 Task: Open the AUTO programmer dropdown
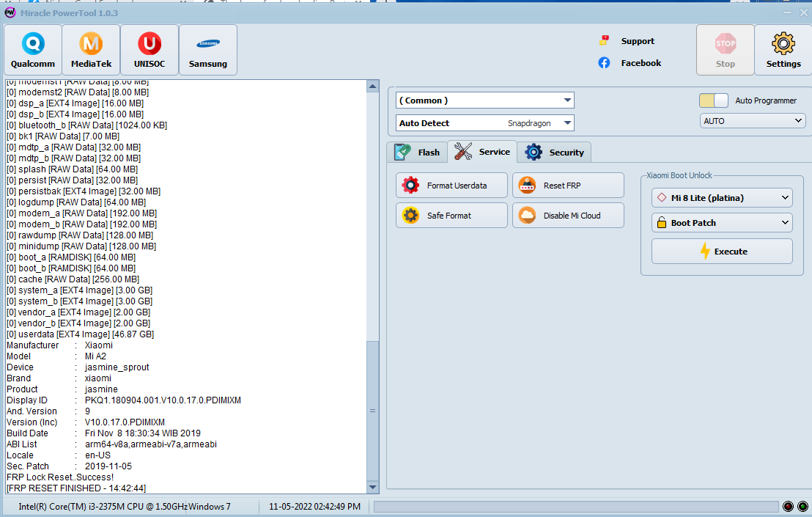point(753,121)
